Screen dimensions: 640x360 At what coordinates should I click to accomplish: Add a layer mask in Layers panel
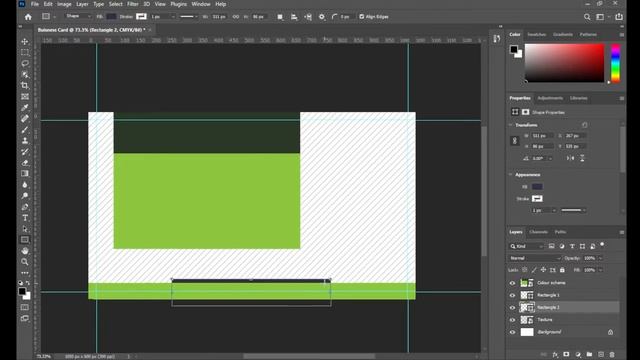(567, 354)
